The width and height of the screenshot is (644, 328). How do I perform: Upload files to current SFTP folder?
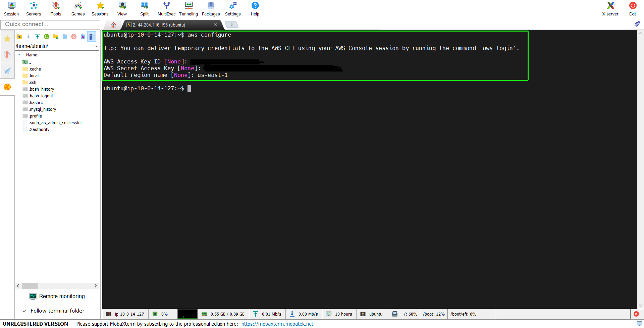click(x=38, y=37)
